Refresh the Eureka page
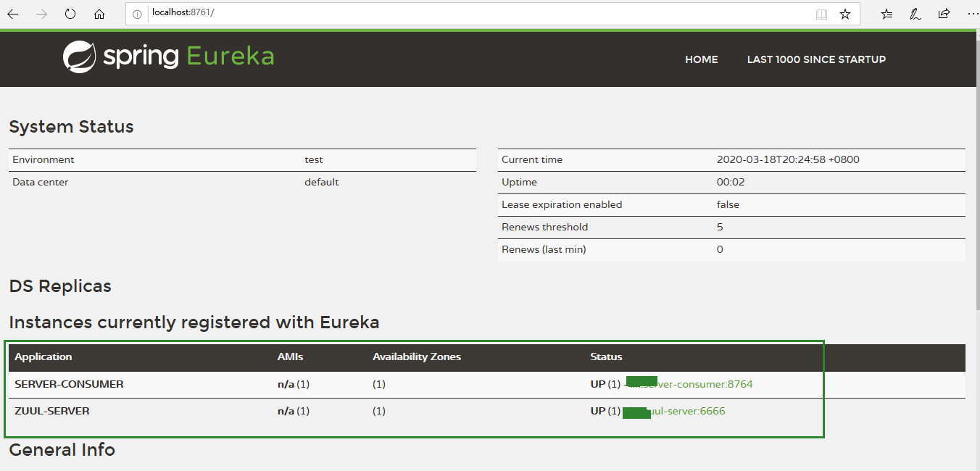 coord(70,14)
